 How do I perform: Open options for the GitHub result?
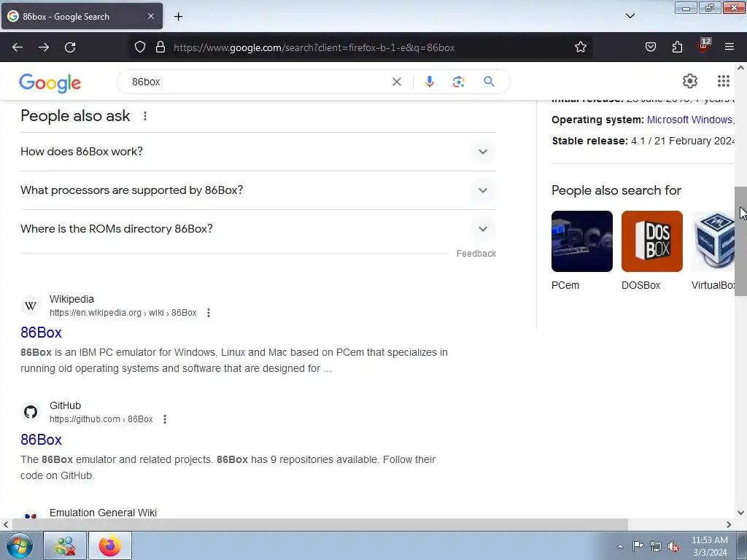click(164, 419)
